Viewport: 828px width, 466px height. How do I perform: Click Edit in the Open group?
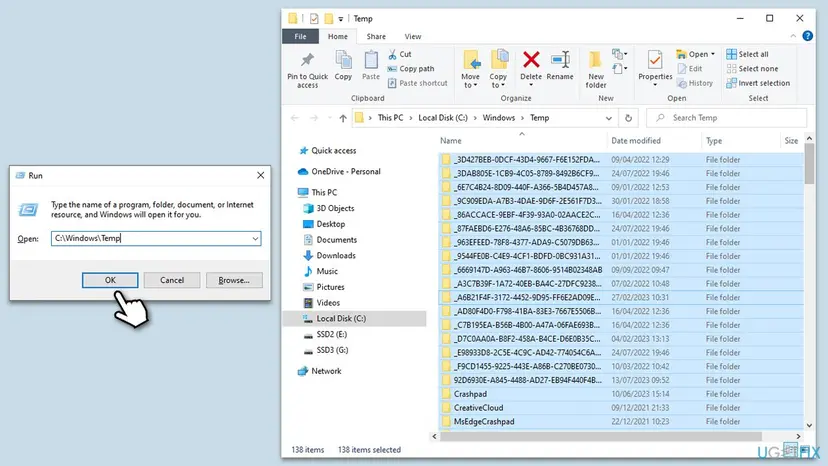pyautogui.click(x=690, y=69)
